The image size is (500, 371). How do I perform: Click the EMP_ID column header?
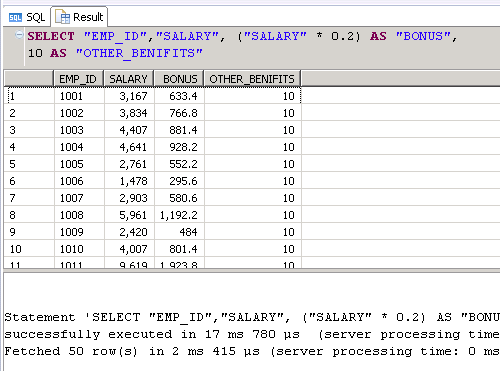pyautogui.click(x=79, y=79)
